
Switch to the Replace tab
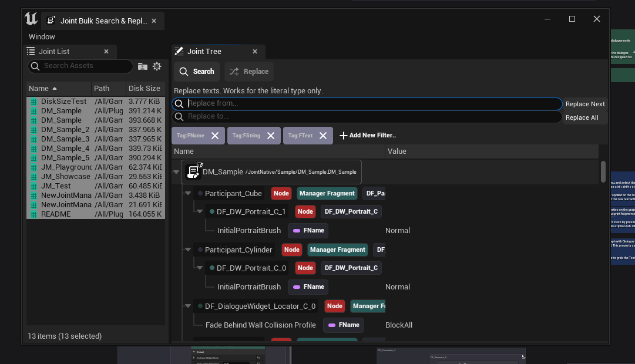click(x=248, y=72)
